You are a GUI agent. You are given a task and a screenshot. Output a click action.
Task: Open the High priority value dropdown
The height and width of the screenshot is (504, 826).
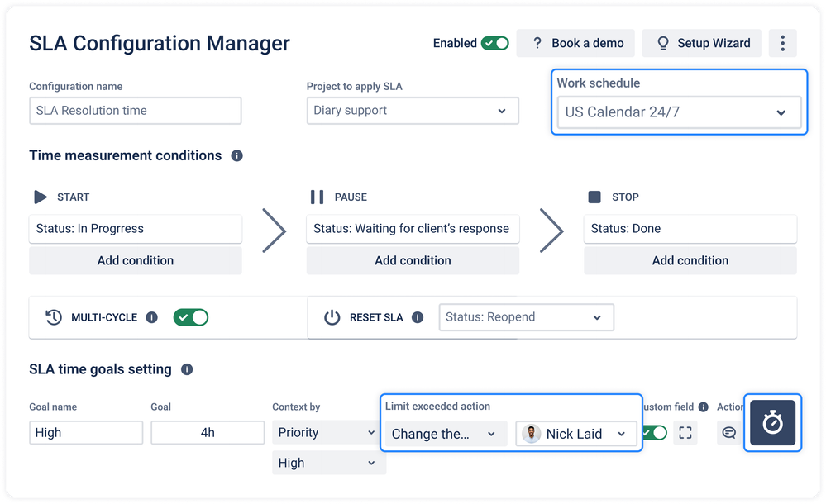tap(329, 463)
